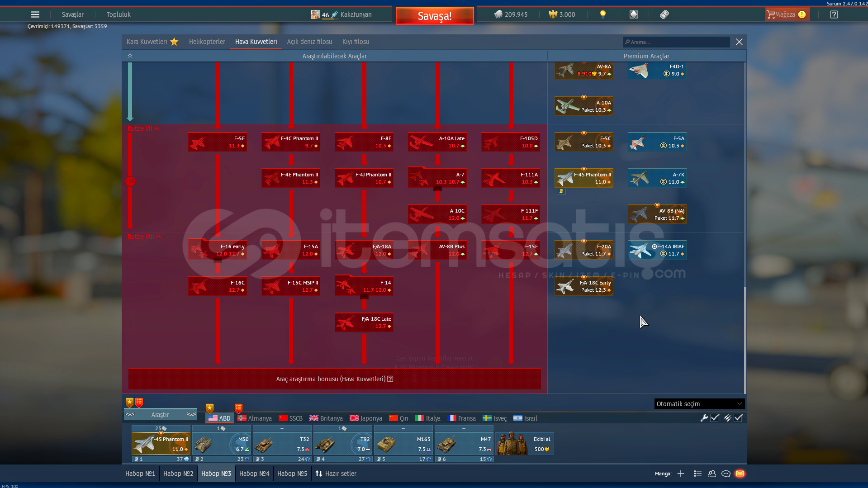Click the Golden Eagles balance icon
Screen dimensions: 868x488
point(553,14)
